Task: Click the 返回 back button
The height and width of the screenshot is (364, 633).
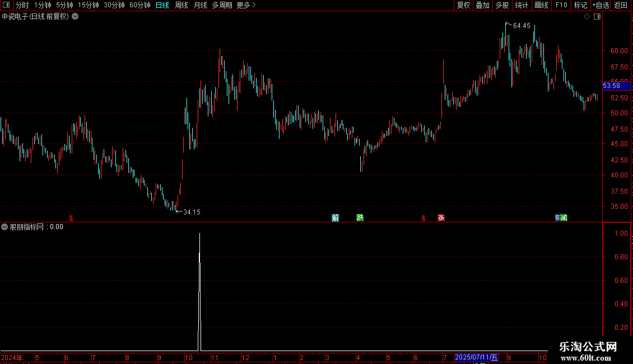Action: pyautogui.click(x=621, y=5)
